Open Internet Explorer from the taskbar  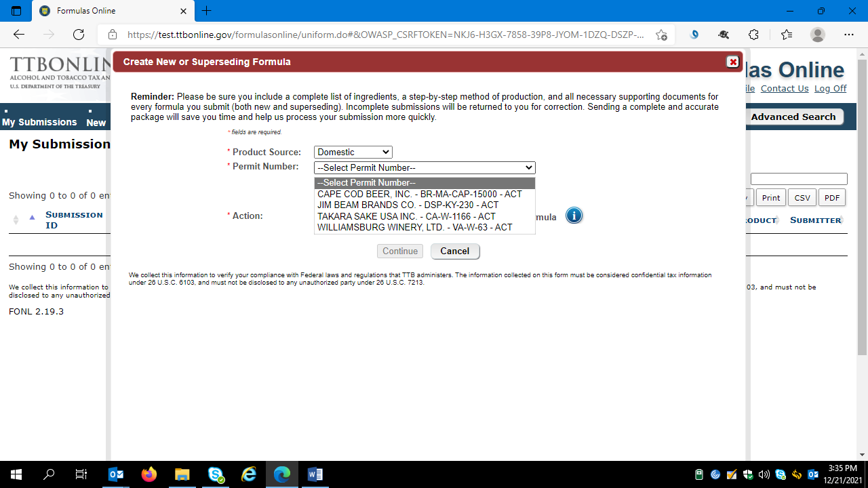coord(249,474)
